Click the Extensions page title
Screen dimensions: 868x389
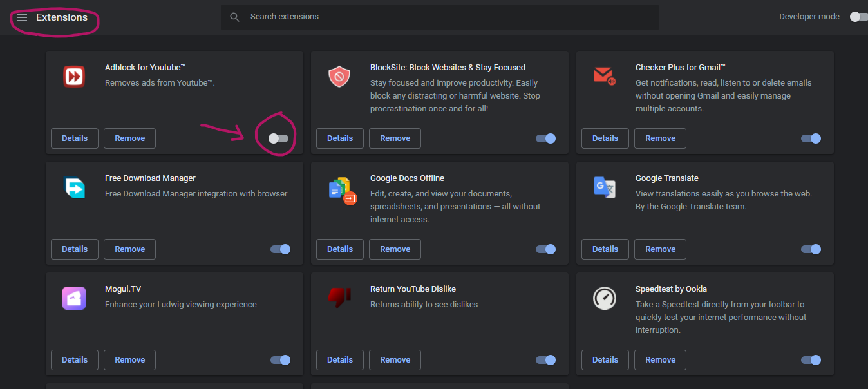[x=62, y=17]
